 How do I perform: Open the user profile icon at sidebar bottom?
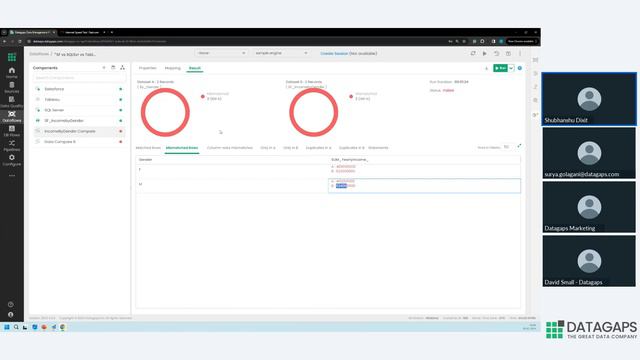coord(11,315)
